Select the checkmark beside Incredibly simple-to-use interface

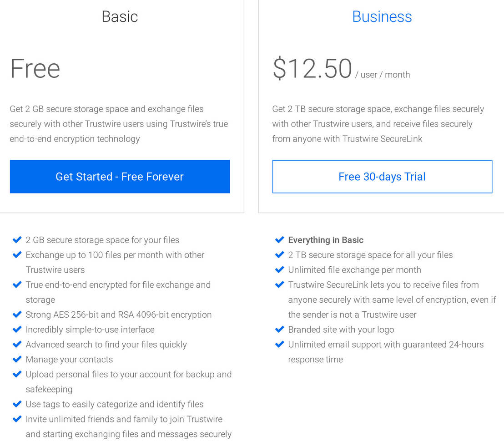coord(17,329)
